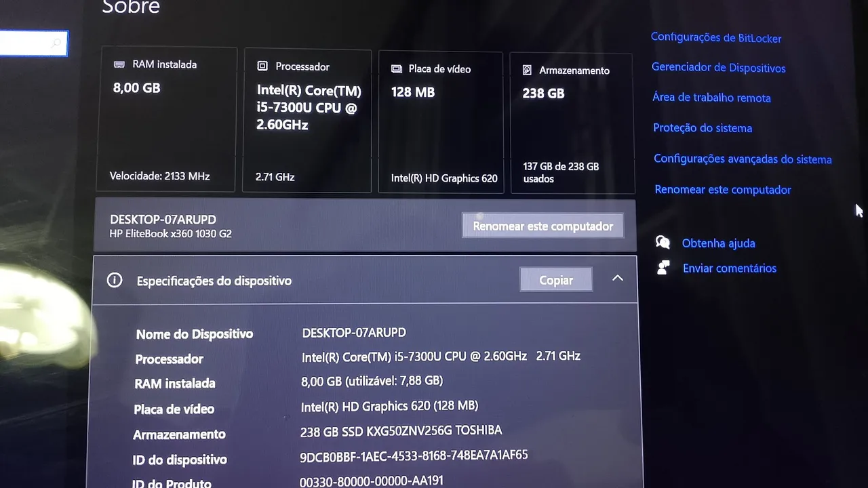Collapse the Especificações do dispositivo section
The width and height of the screenshot is (868, 488).
(618, 278)
